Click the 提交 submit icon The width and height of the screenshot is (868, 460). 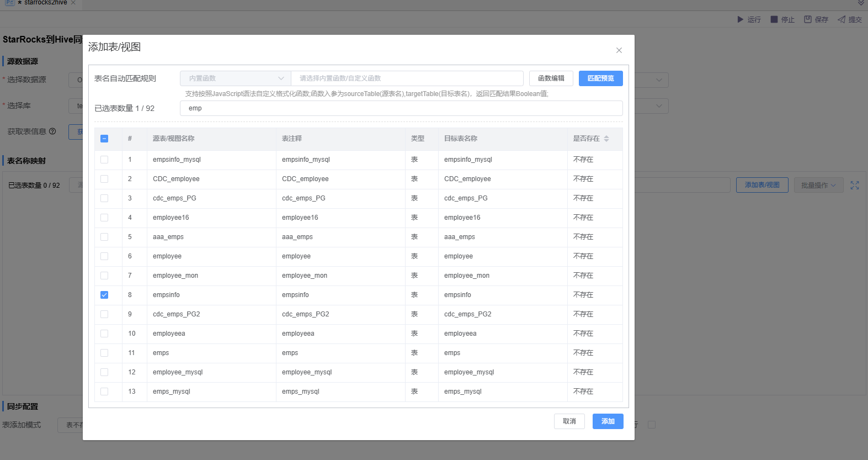(x=842, y=19)
